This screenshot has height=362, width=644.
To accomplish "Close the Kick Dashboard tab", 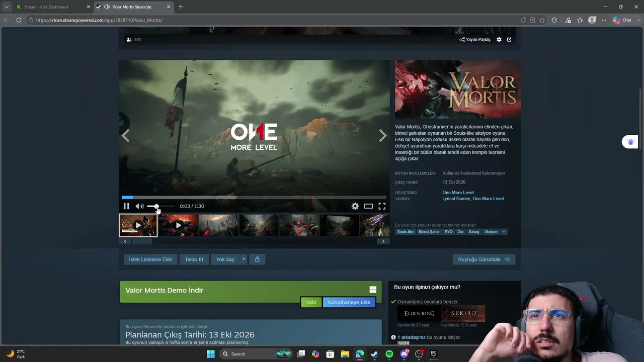I will pos(89,7).
